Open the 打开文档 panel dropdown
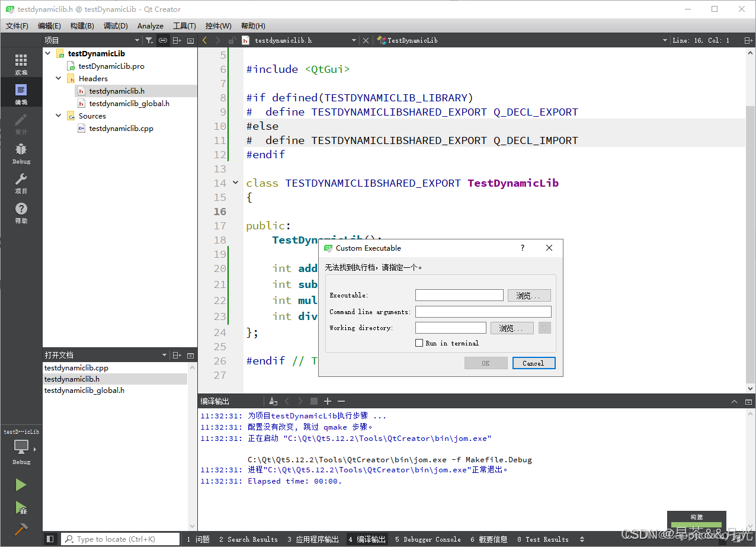756x547 pixels. click(165, 355)
